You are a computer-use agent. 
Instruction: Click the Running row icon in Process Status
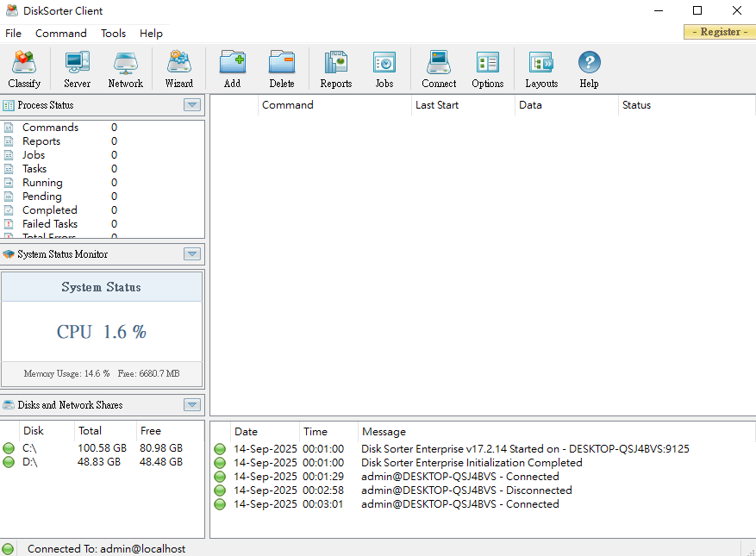[9, 183]
